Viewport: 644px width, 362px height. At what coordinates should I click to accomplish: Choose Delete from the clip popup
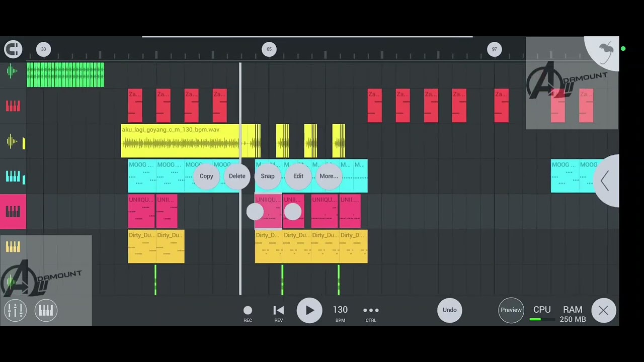[x=237, y=176]
